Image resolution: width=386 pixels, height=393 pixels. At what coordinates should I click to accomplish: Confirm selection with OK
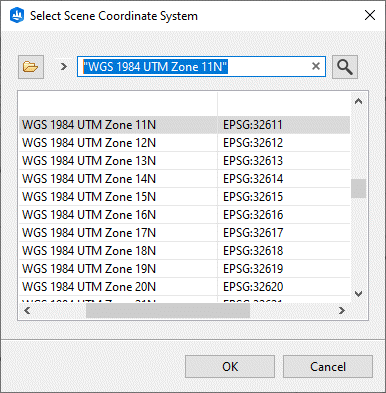coord(230,366)
